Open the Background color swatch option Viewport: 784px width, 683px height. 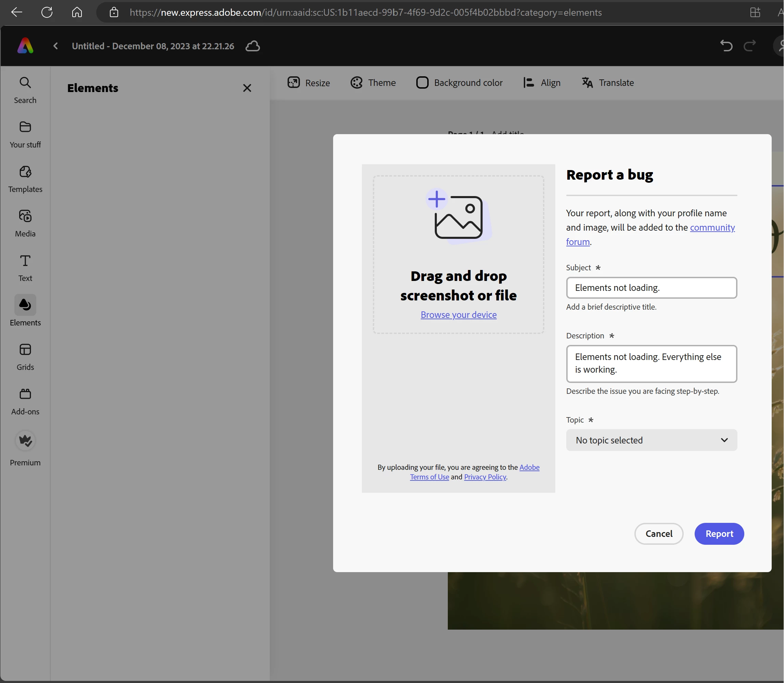pos(459,83)
